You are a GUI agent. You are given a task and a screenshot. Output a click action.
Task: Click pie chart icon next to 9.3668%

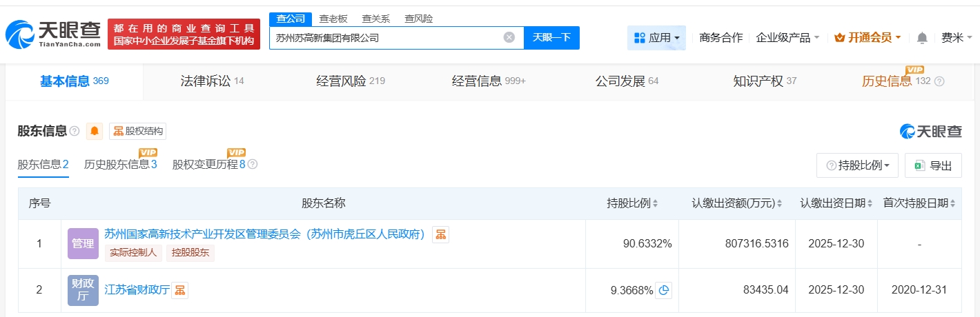tap(663, 290)
